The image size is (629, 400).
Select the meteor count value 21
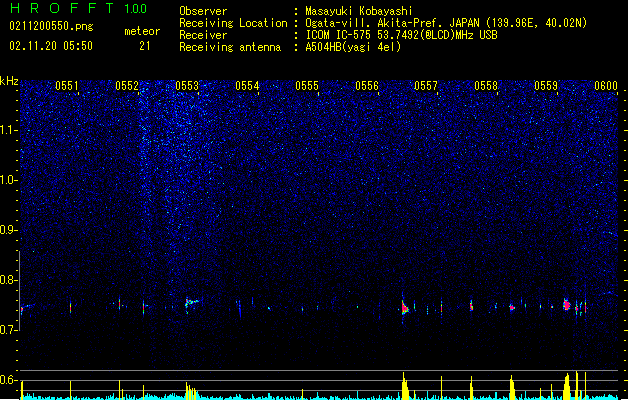tap(144, 46)
